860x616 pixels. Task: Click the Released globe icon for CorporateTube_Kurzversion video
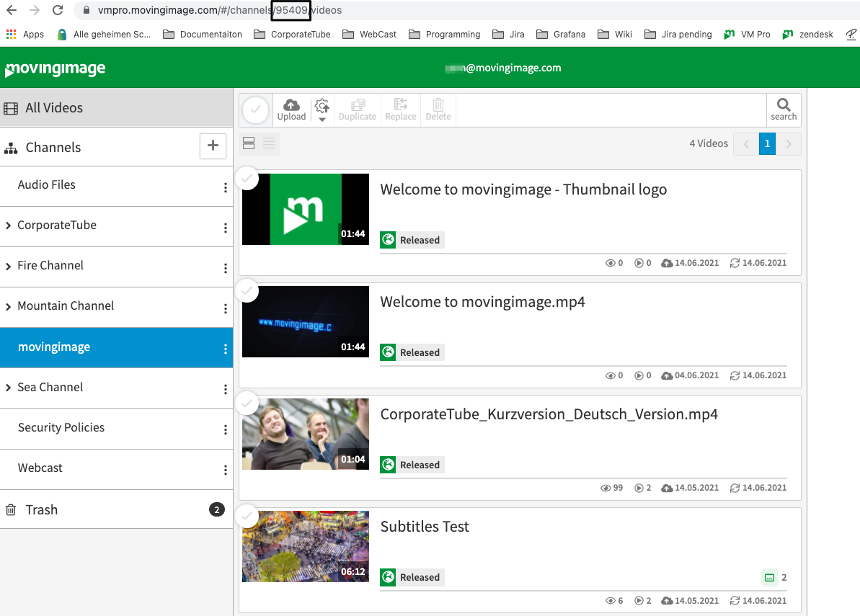point(389,465)
